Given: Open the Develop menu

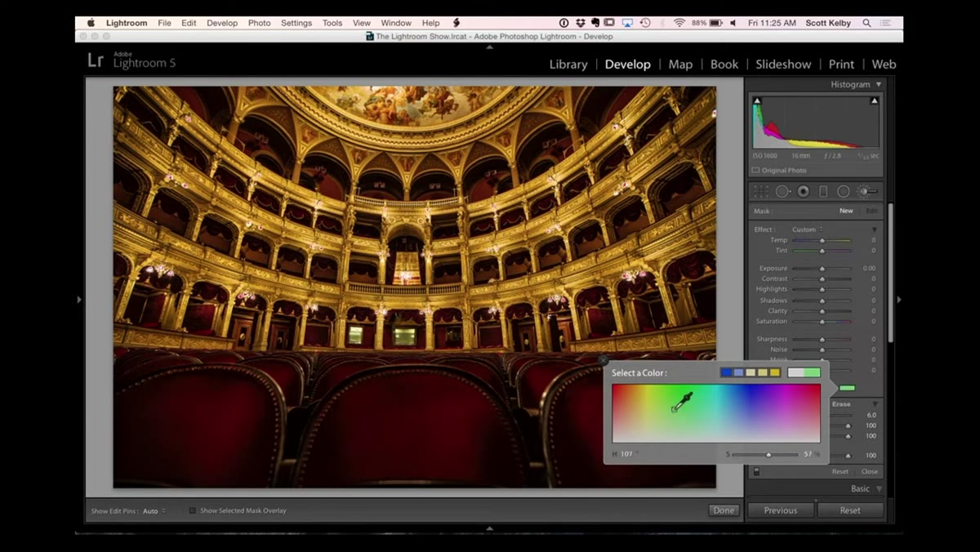Looking at the screenshot, I should [222, 23].
